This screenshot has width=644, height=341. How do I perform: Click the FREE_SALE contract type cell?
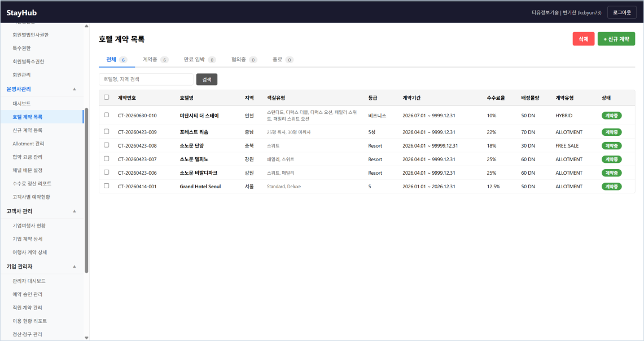tap(567, 145)
